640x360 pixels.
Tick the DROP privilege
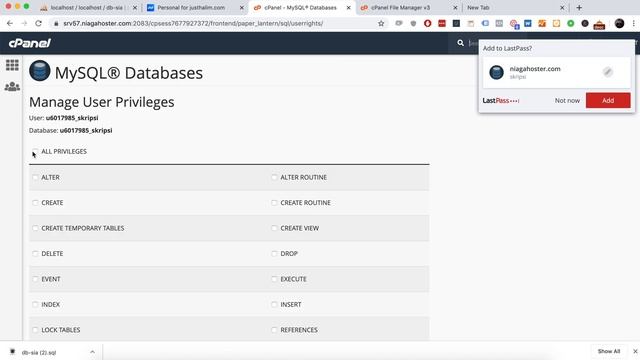[x=274, y=253]
